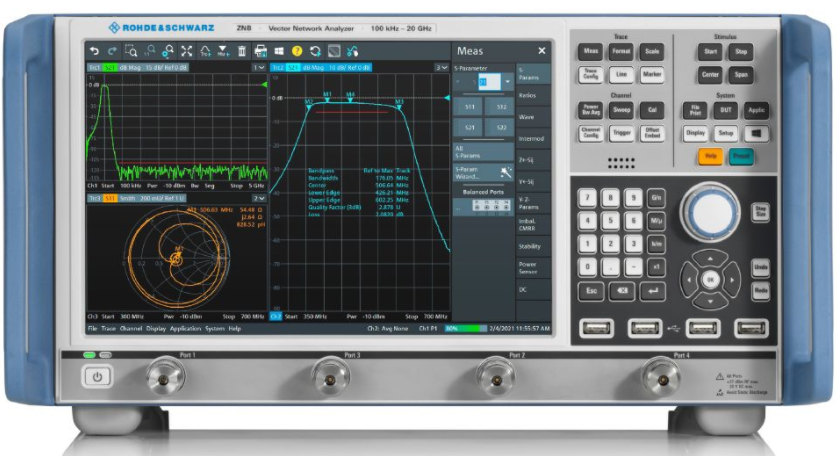This screenshot has width=837, height=456.
Task: Open the Application menu on screen
Action: pyautogui.click(x=185, y=328)
